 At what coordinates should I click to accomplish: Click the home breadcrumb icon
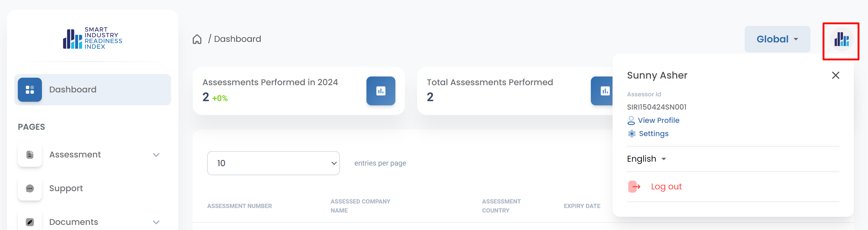197,39
